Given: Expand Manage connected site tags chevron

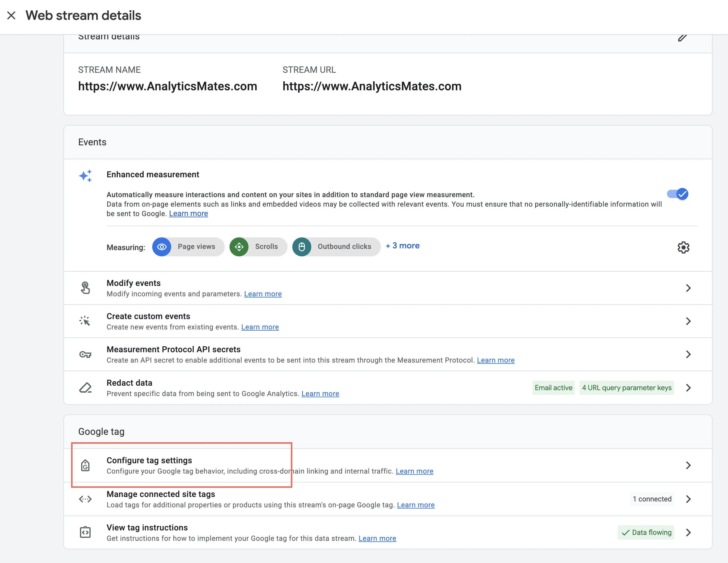Looking at the screenshot, I should tap(688, 499).
